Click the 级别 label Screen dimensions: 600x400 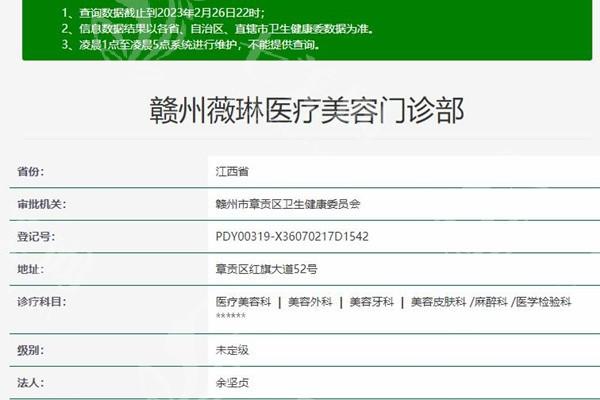coord(30,350)
